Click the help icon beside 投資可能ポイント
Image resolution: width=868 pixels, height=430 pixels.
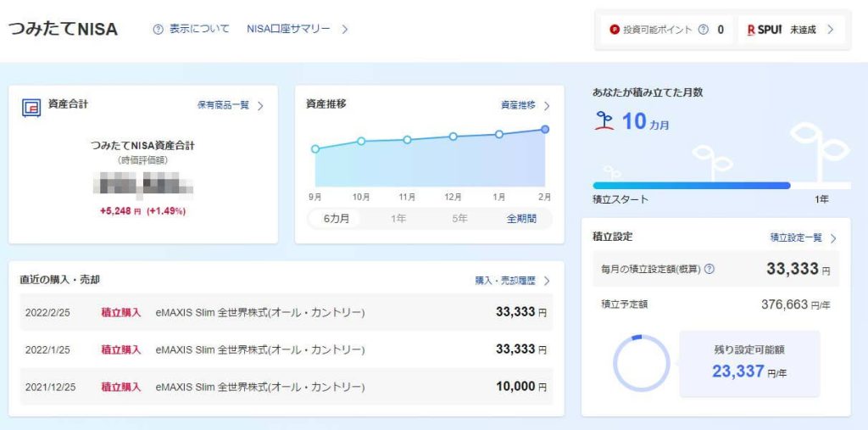703,30
